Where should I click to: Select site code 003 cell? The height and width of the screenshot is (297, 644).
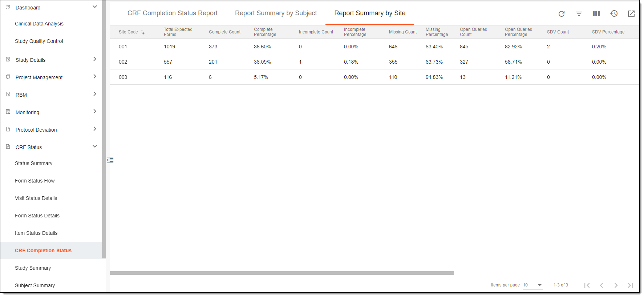coord(123,77)
